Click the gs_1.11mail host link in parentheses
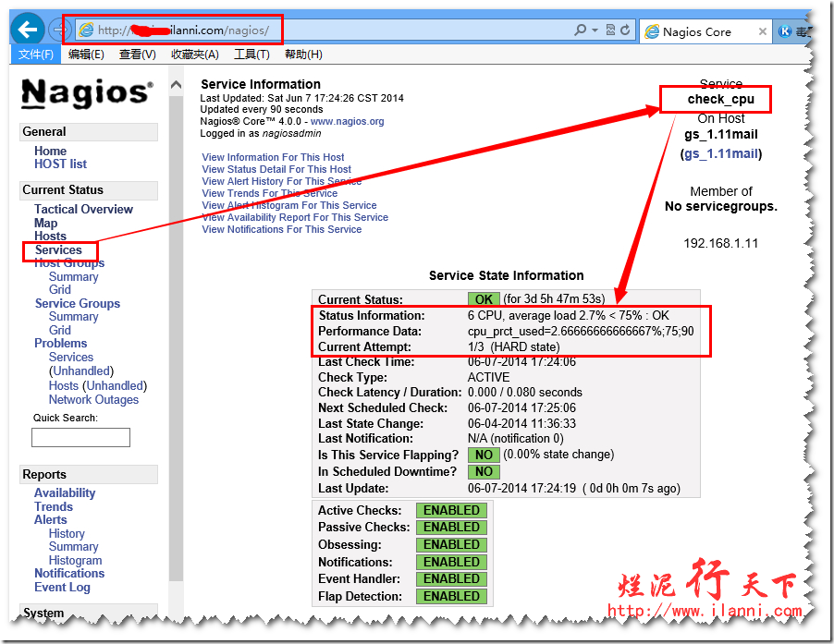 720,153
